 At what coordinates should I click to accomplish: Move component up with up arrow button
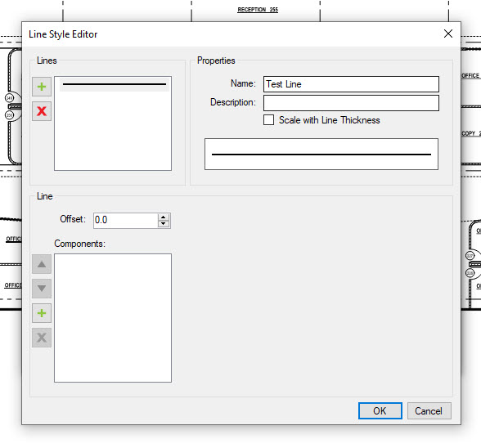coord(42,264)
